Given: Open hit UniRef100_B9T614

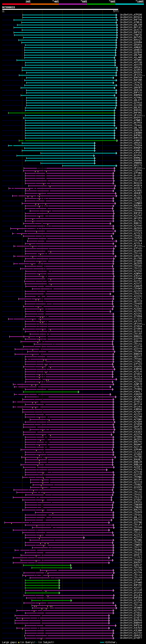Looking at the screenshot, I should (131, 17).
